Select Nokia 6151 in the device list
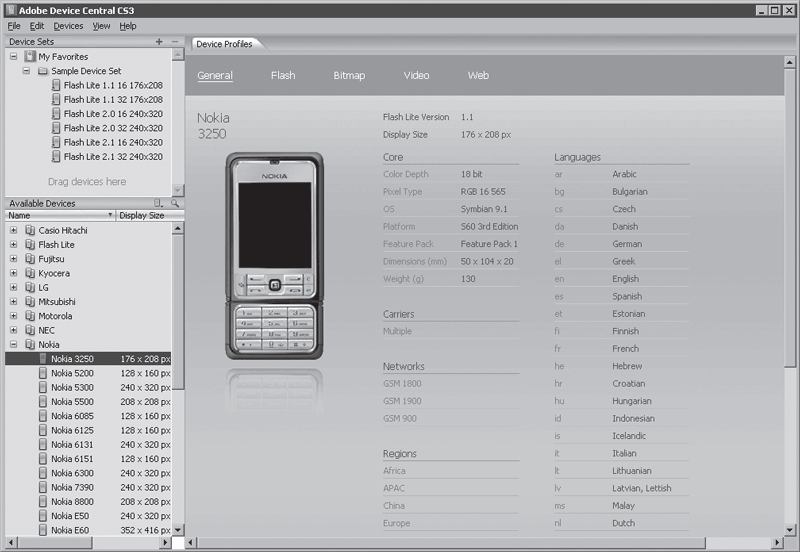The width and height of the screenshot is (800, 552). click(x=88, y=459)
